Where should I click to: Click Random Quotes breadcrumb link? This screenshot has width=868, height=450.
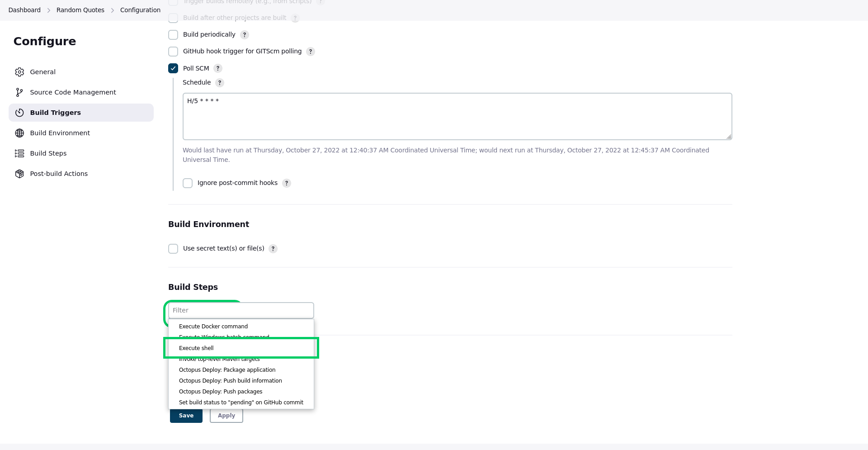80,10
